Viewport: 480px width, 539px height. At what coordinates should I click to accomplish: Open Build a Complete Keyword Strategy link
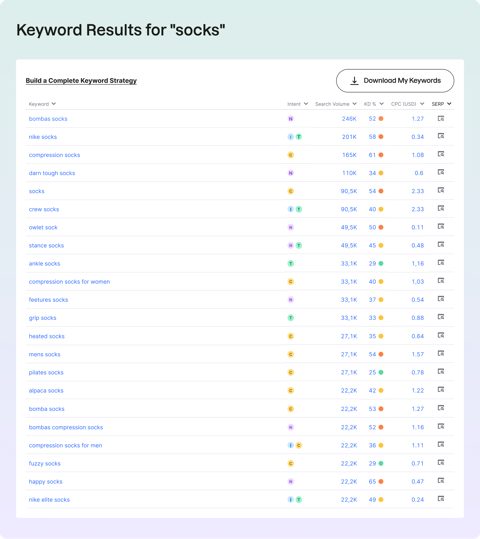(x=81, y=81)
